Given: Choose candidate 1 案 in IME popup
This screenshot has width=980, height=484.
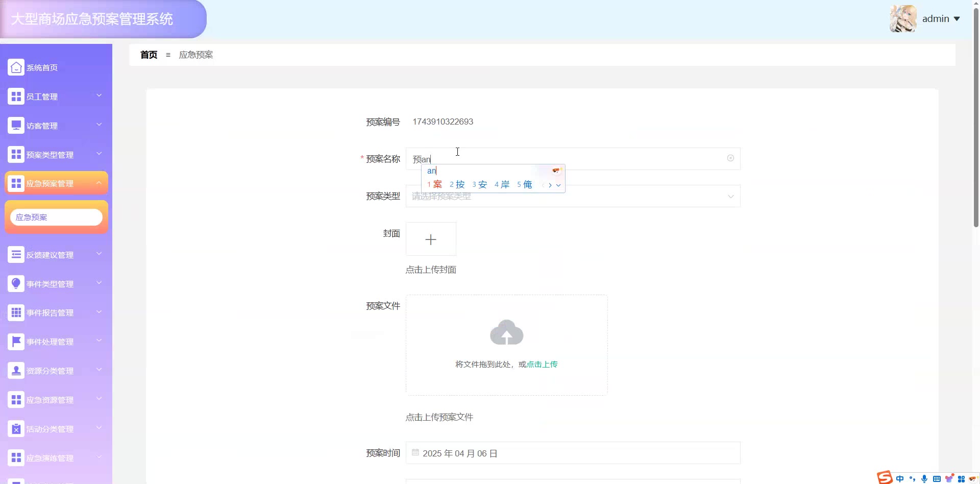Looking at the screenshot, I should [x=435, y=184].
